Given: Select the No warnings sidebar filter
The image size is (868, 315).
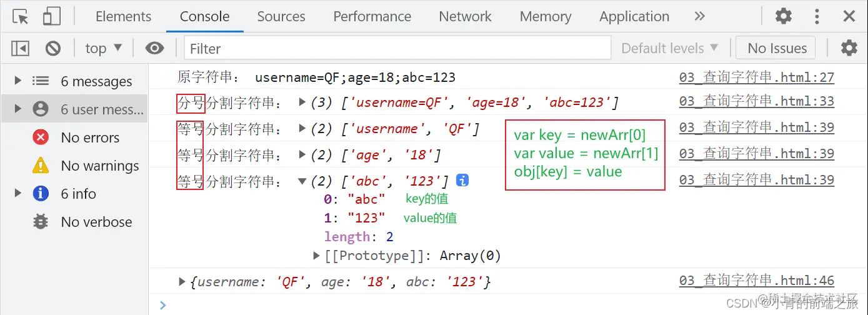Looking at the screenshot, I should click(99, 166).
